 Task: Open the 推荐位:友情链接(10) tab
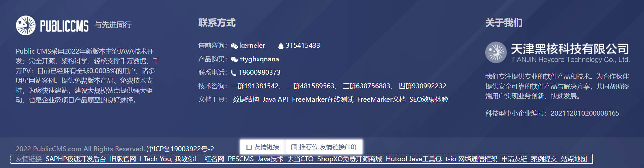[x=324, y=147]
